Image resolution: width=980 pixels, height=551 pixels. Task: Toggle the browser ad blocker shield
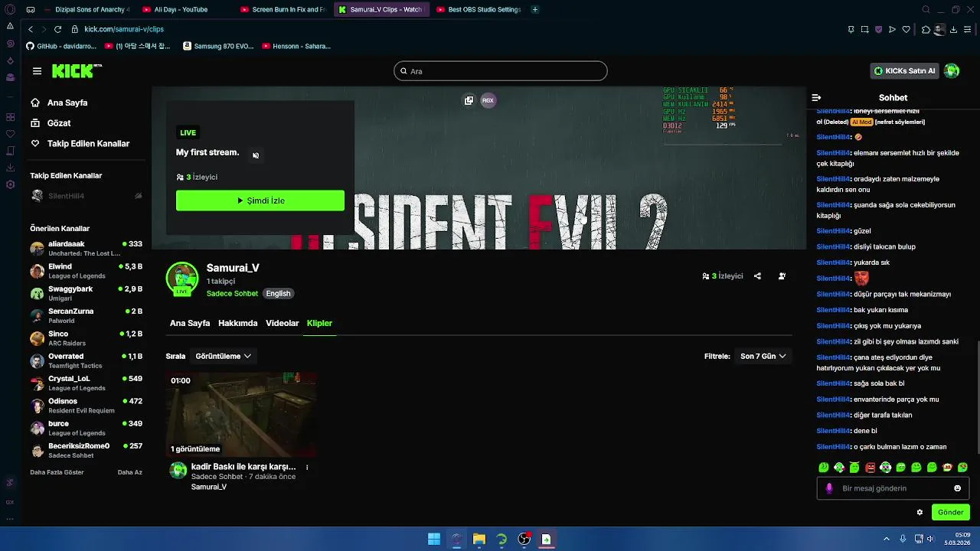[878, 29]
